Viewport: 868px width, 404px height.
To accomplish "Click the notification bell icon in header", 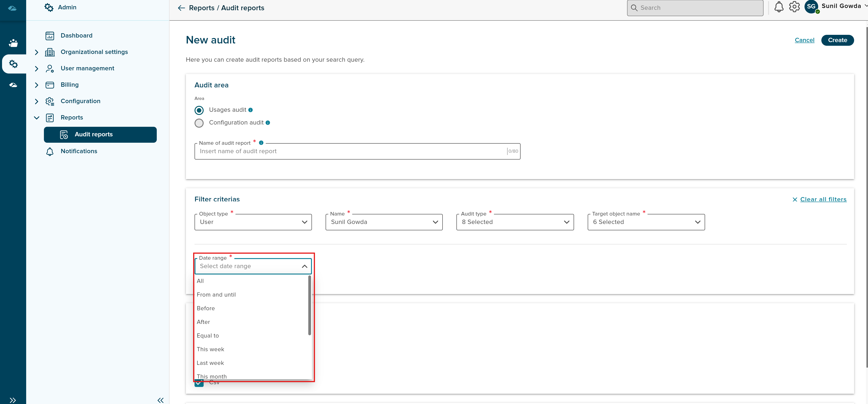I will click(x=779, y=7).
